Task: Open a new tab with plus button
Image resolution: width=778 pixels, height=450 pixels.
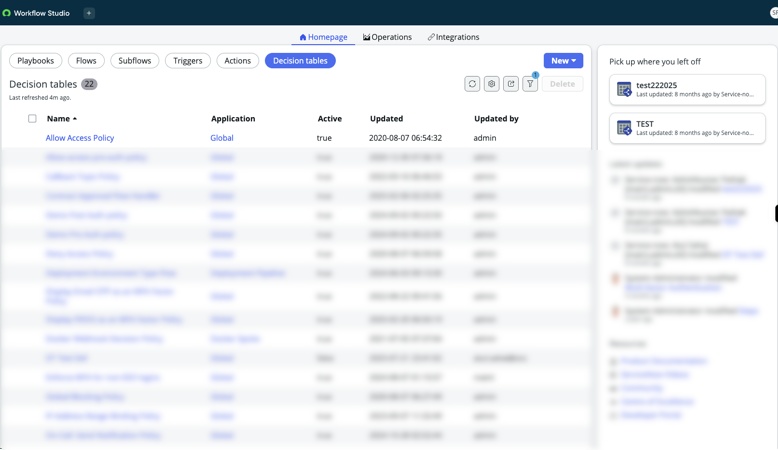Action: click(89, 13)
